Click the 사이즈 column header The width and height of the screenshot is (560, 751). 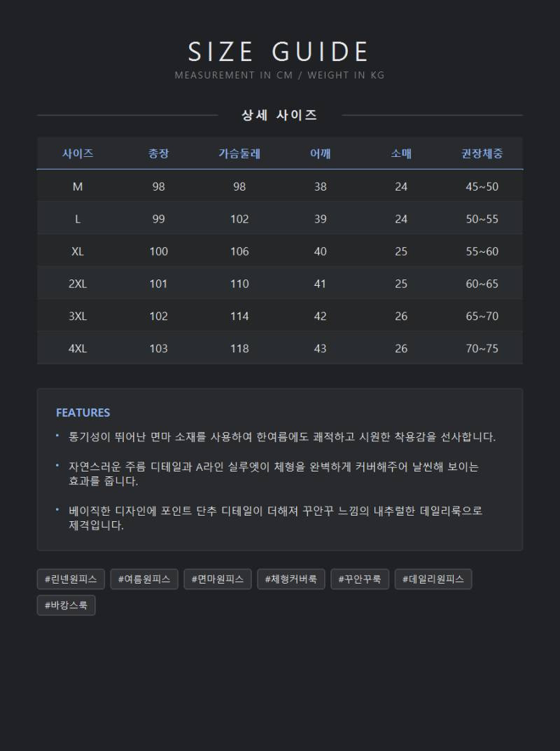pos(78,153)
